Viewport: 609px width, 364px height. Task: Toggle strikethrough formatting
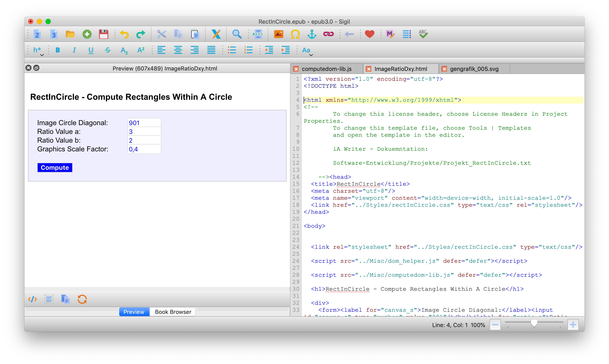click(x=107, y=50)
